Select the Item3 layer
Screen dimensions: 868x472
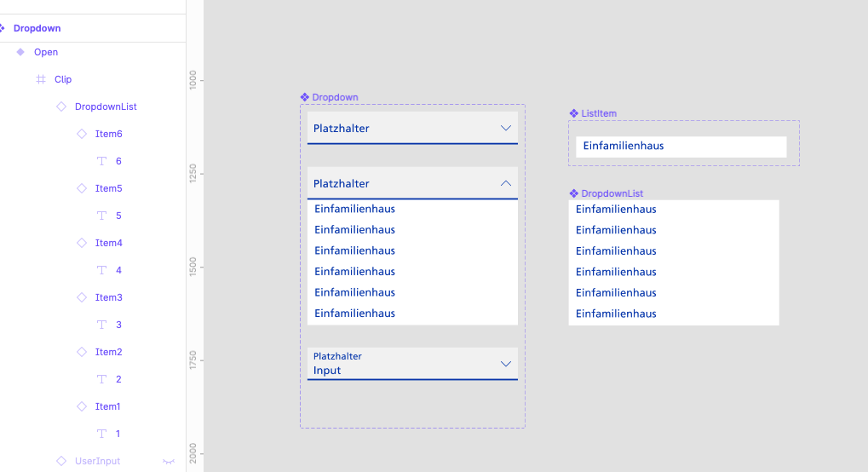[x=108, y=297]
